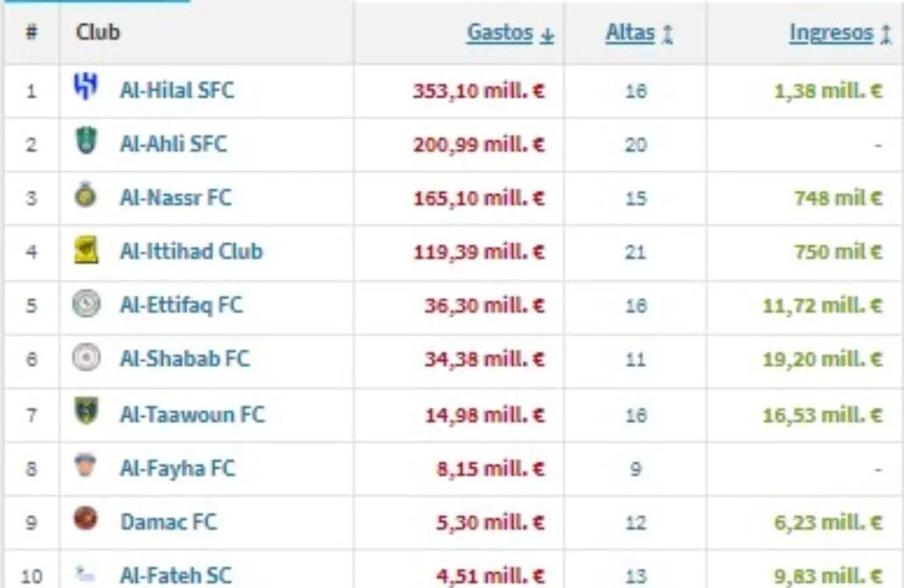Select the highlighted tab above the table
Viewport: 904px width, 588px height.
coord(97,4)
